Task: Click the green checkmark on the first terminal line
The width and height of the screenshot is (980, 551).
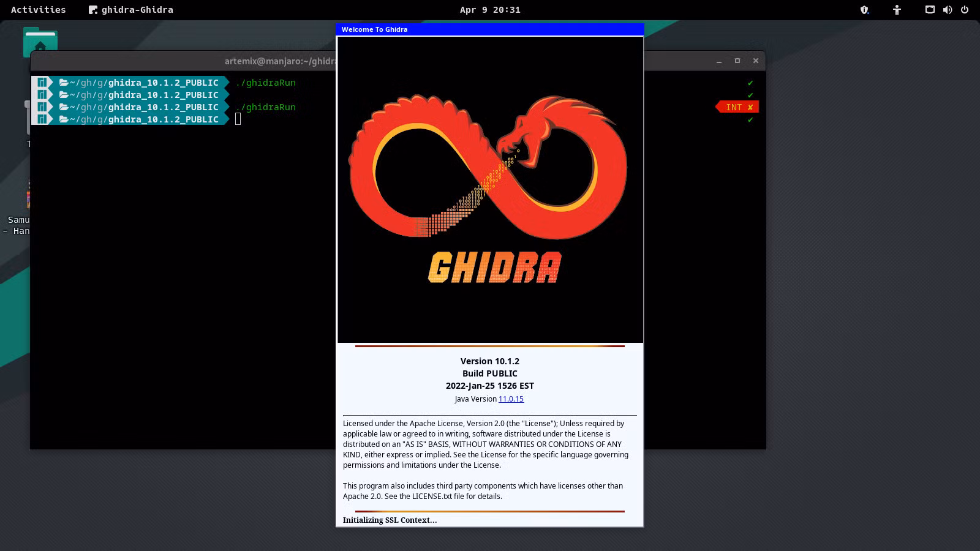Action: pyautogui.click(x=750, y=83)
